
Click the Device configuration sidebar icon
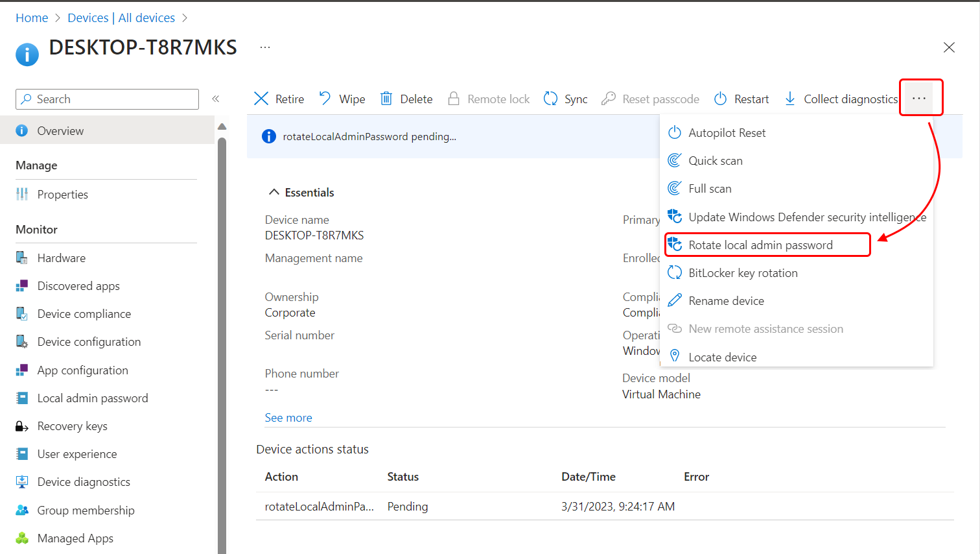pyautogui.click(x=22, y=341)
